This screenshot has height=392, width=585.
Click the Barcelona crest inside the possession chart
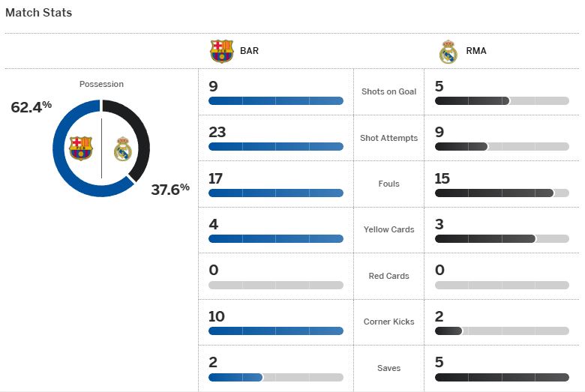click(81, 148)
